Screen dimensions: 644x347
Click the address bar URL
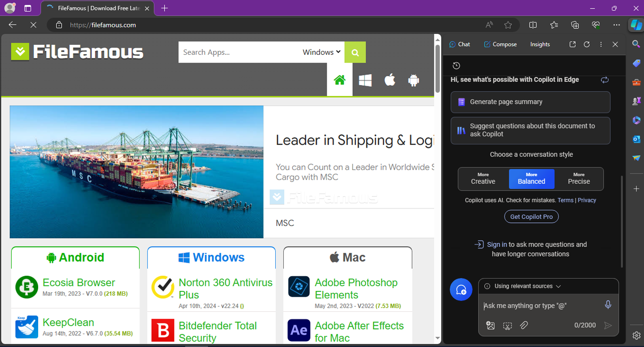(103, 25)
